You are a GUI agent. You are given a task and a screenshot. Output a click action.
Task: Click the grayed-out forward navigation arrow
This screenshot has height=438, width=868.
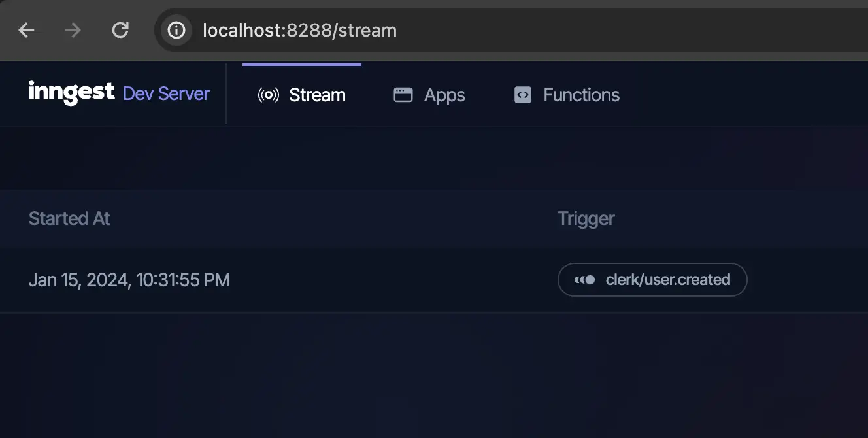pos(73,29)
